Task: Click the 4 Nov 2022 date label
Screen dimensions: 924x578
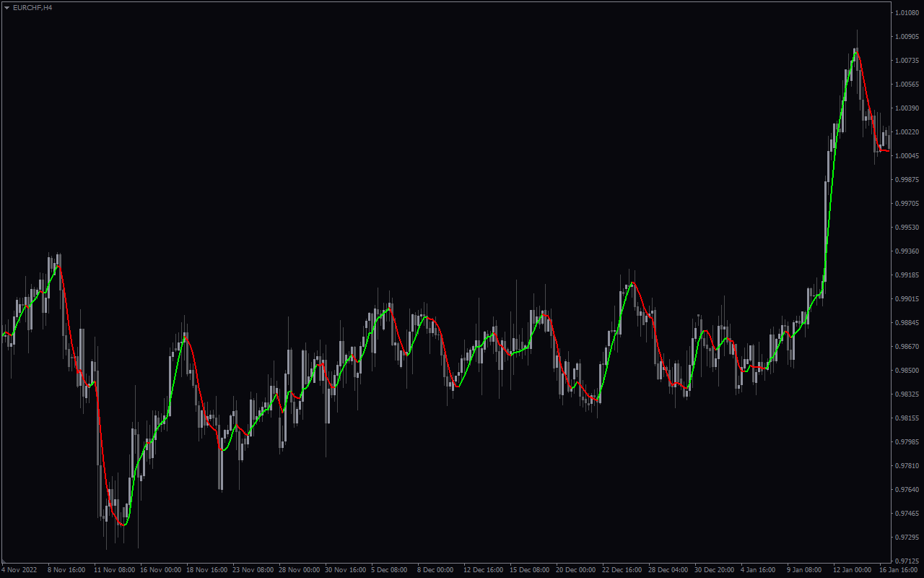Action: coord(19,570)
